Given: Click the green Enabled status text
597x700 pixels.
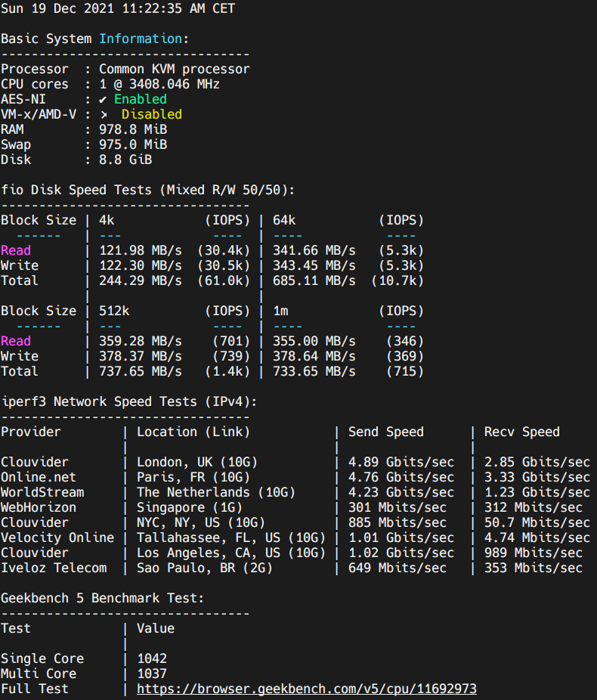Looking at the screenshot, I should (x=140, y=99).
